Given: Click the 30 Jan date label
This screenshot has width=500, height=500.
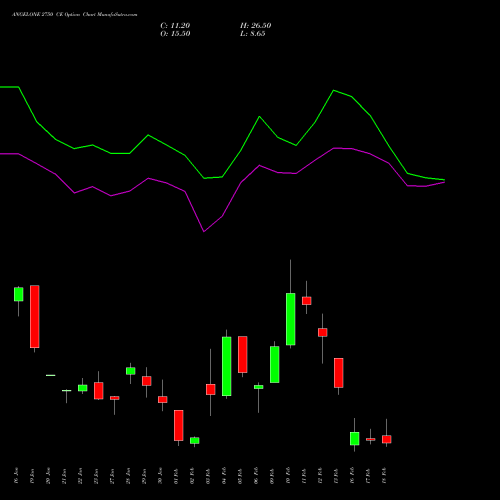Looking at the screenshot, I should click(160, 476).
